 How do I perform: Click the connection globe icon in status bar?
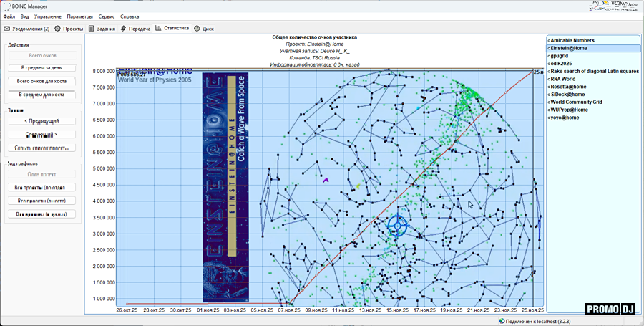click(x=502, y=320)
